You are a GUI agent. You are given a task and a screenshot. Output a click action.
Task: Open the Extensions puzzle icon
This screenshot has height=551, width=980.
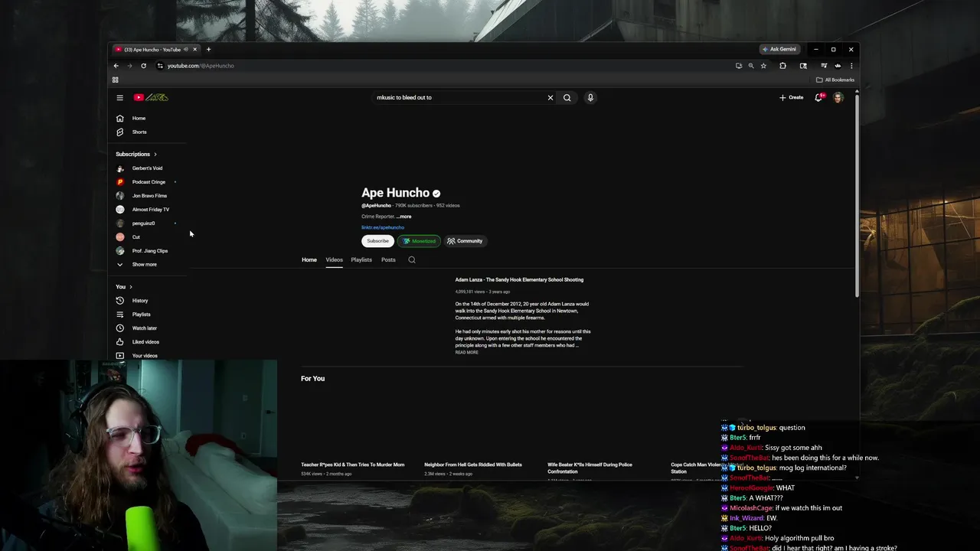(x=782, y=66)
